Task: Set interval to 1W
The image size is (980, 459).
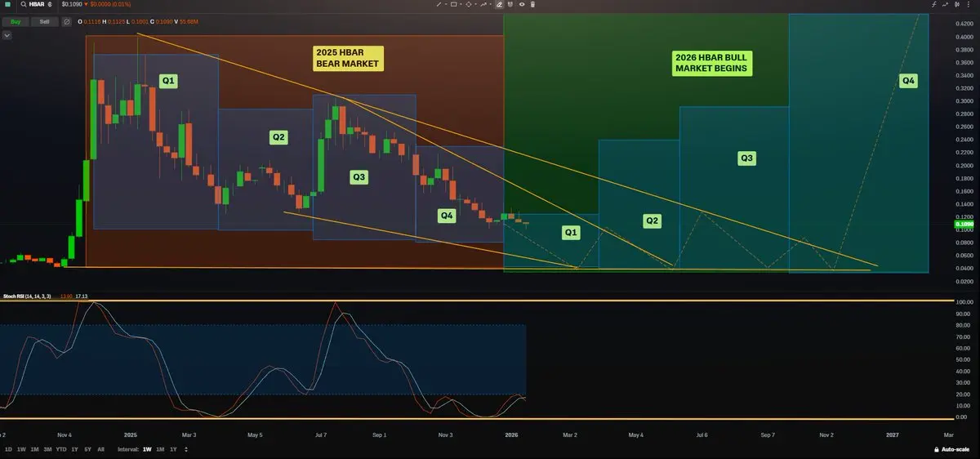Action: (147, 449)
